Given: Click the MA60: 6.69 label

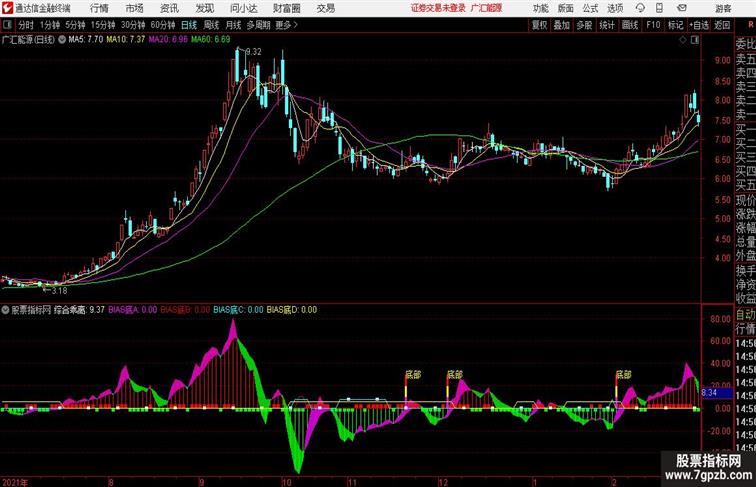Looking at the screenshot, I should coord(210,40).
